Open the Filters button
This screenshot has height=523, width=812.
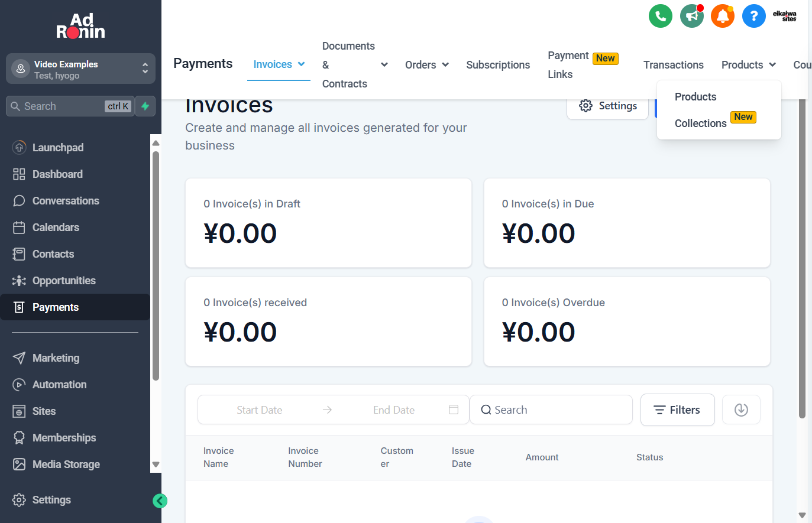(x=678, y=410)
